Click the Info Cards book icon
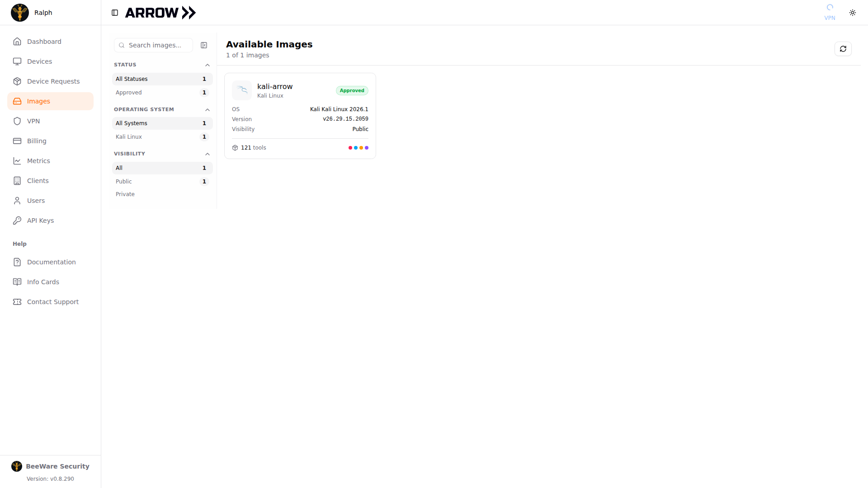 (17, 282)
